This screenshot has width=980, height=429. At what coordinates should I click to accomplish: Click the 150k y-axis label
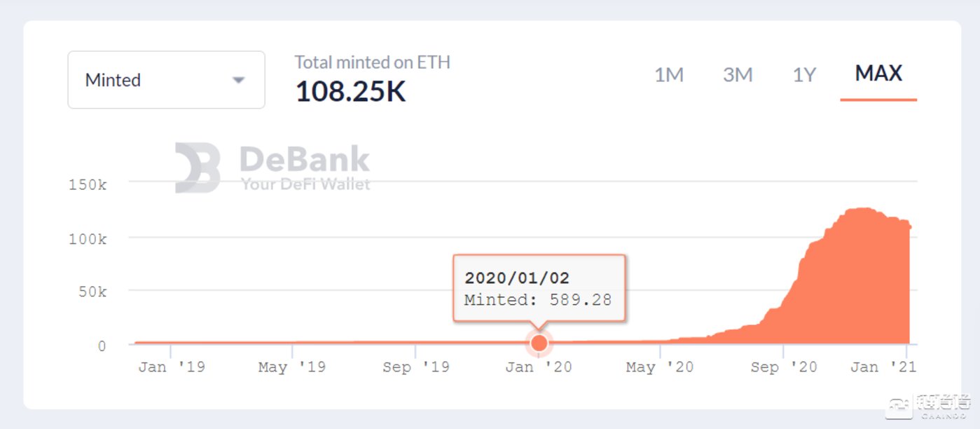coord(88,185)
